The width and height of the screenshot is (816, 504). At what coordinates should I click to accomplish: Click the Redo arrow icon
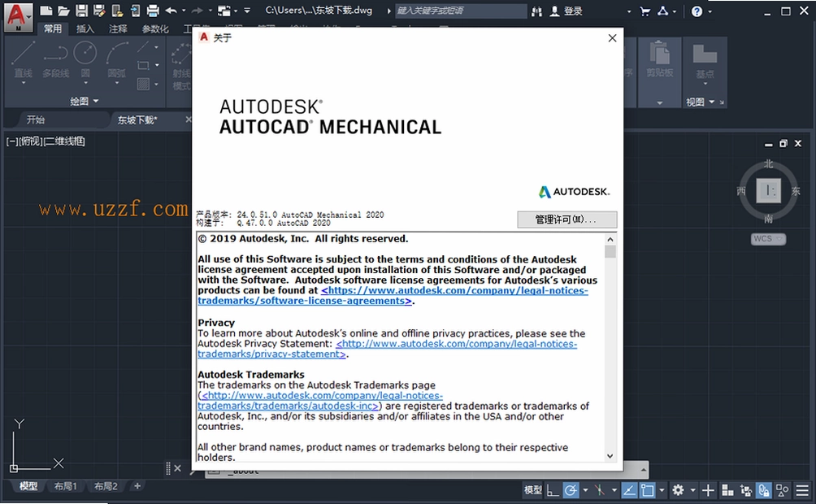(x=197, y=11)
